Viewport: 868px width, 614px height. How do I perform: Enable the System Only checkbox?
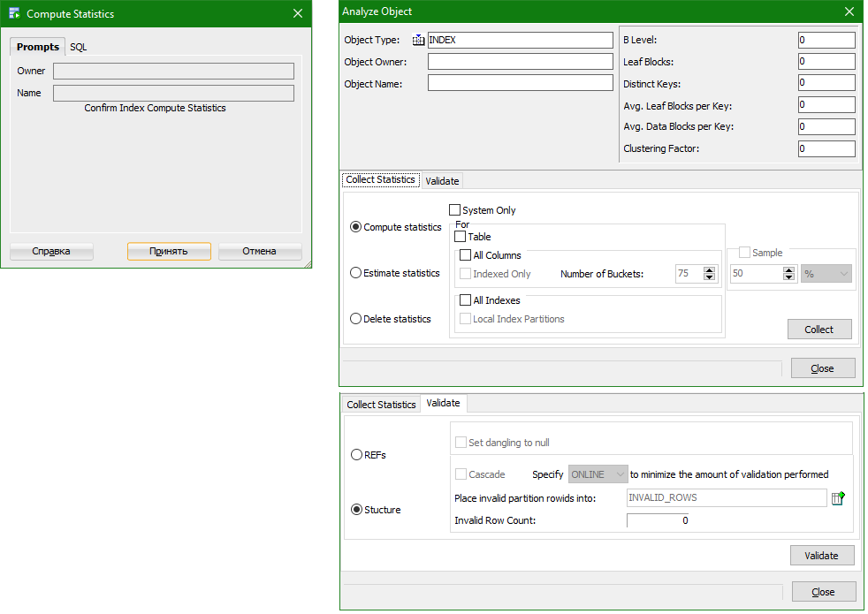pos(455,209)
